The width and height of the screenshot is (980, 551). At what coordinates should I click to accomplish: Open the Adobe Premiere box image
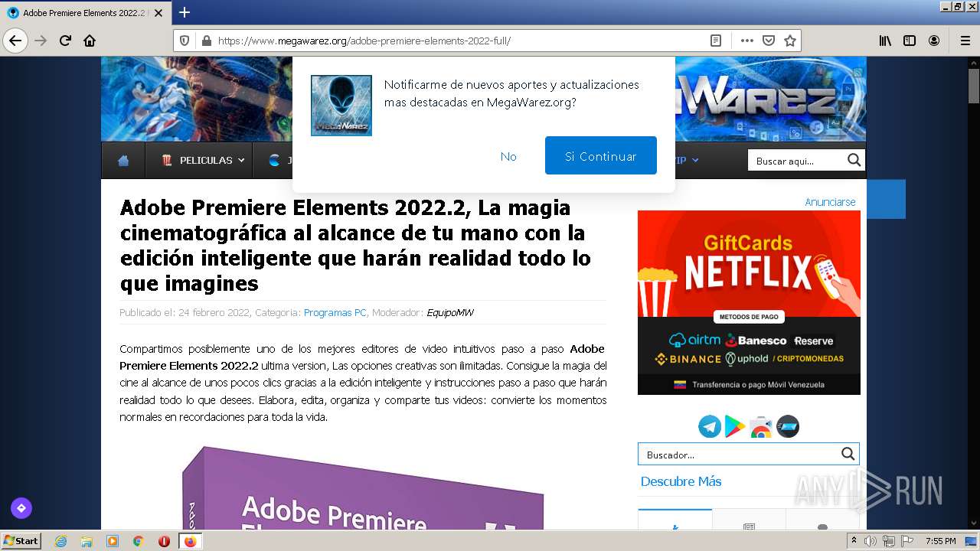[364, 487]
